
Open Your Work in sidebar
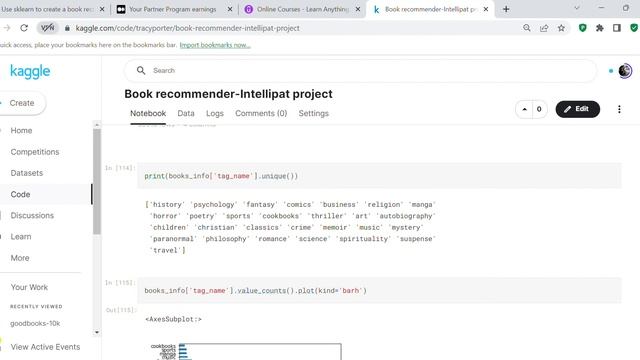[x=29, y=287]
